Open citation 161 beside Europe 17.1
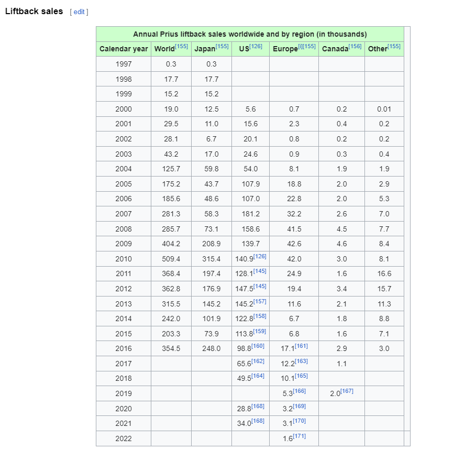476x450 pixels. [x=302, y=346]
